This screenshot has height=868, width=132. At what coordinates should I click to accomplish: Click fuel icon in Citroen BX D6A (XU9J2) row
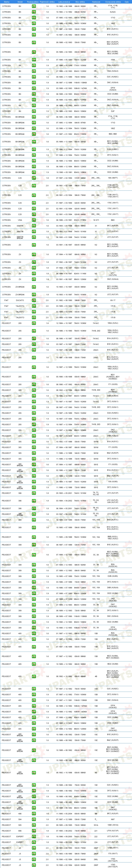34,71
